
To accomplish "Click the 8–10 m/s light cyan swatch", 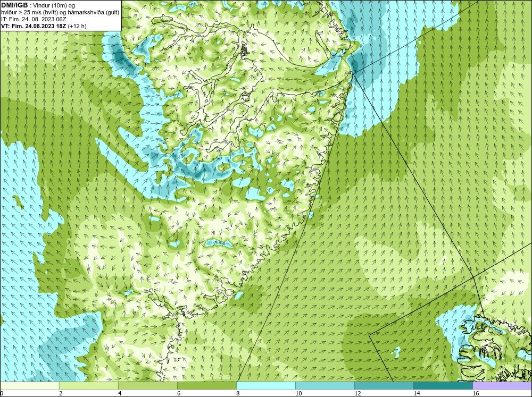I will coord(266,385).
